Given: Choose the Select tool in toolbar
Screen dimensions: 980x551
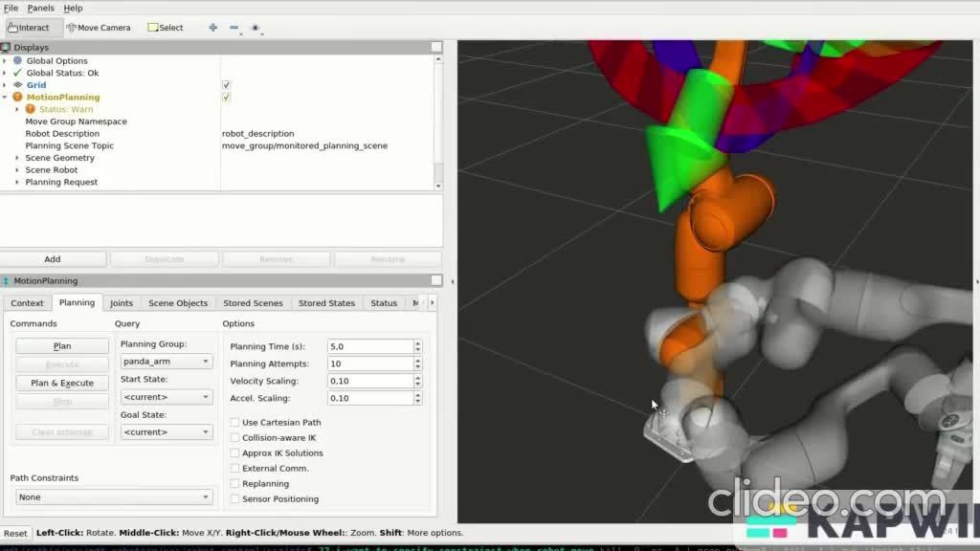Looking at the screenshot, I should point(166,28).
